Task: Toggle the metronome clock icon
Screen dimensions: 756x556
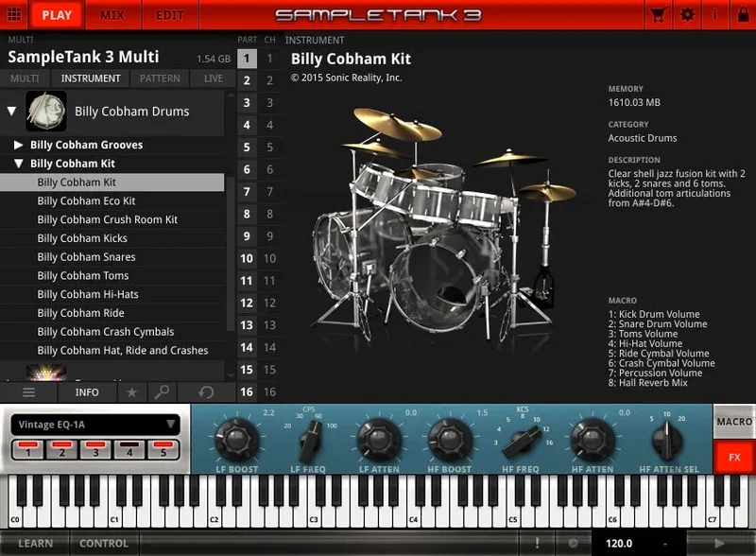Action: point(573,543)
